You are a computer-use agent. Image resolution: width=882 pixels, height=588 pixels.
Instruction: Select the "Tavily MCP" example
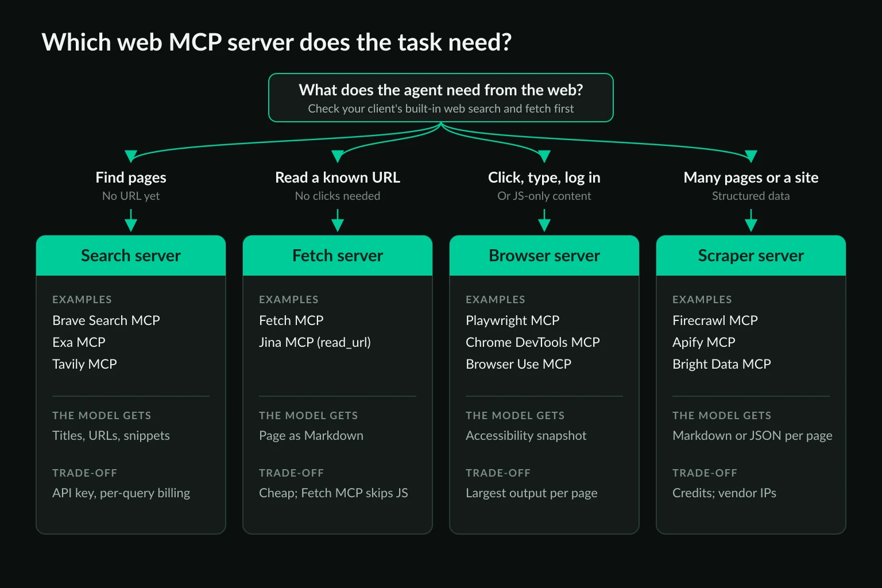(84, 364)
